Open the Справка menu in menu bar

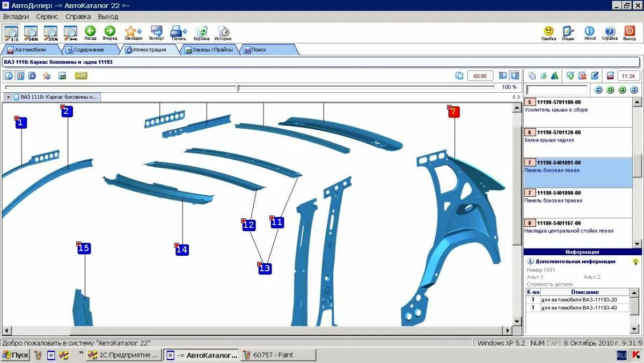78,17
